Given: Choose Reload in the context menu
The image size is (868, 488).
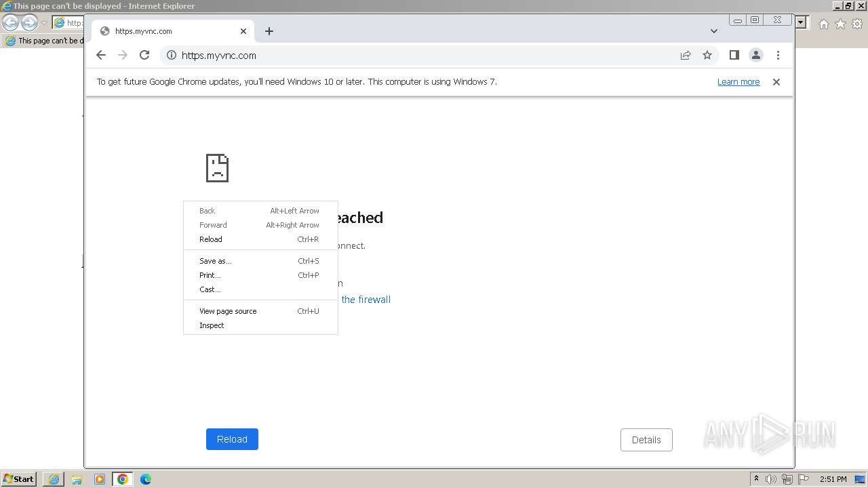Looking at the screenshot, I should click(260, 239).
